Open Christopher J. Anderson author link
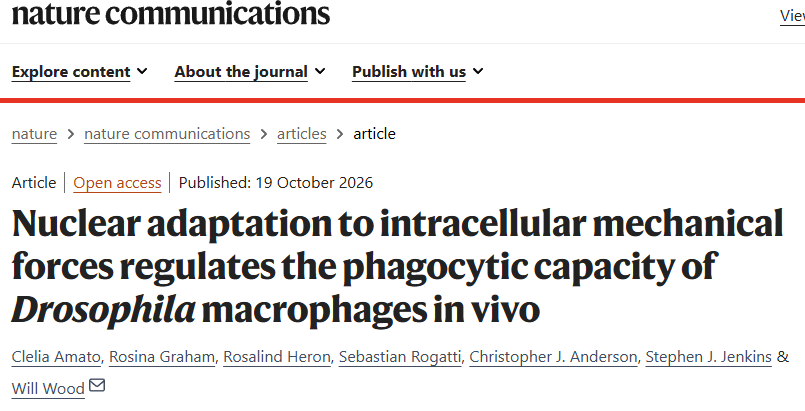Screen dimensions: 805x411 click(x=553, y=357)
